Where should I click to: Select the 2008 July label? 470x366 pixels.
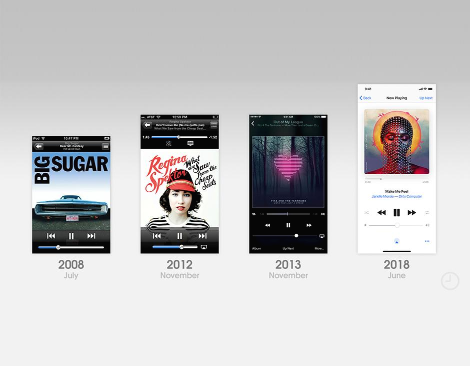(x=71, y=269)
